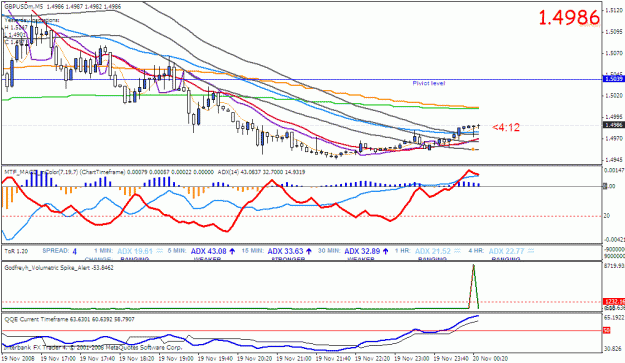
Task: Click the up arrow beside ADX 32.89
Action: [385, 251]
